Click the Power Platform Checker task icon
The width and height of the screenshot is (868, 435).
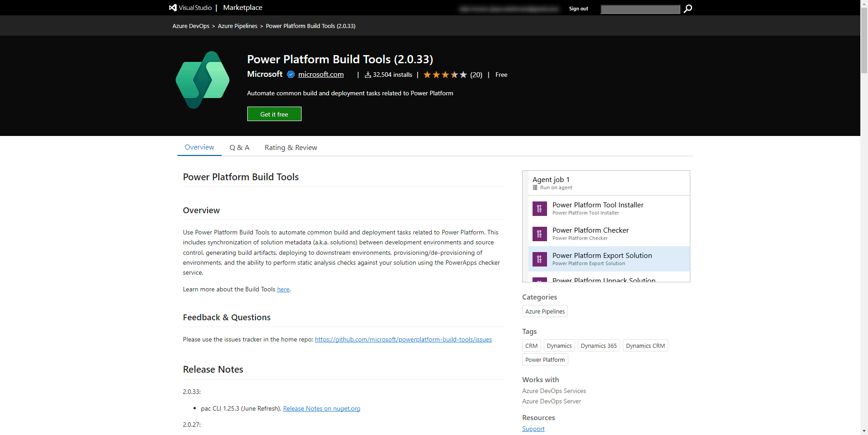tap(540, 234)
